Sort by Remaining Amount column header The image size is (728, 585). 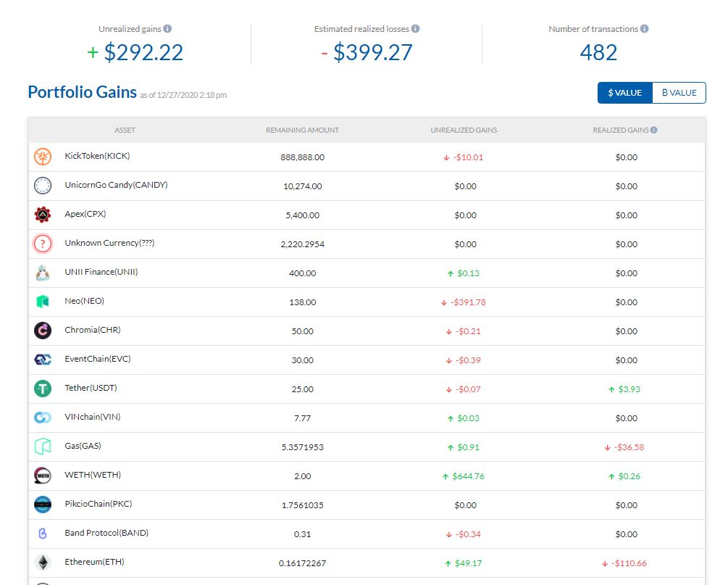[302, 130]
